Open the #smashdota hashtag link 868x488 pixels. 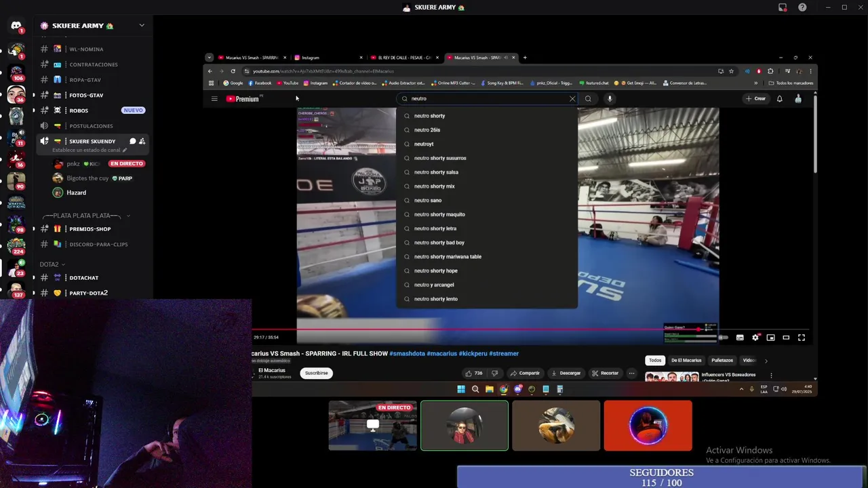[407, 353]
